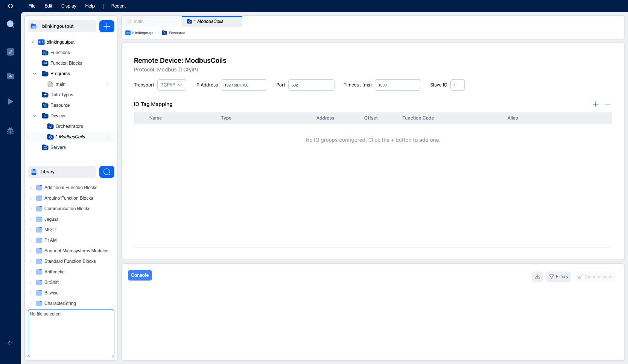
Task: Click the Slave ID input field
Action: (x=458, y=85)
